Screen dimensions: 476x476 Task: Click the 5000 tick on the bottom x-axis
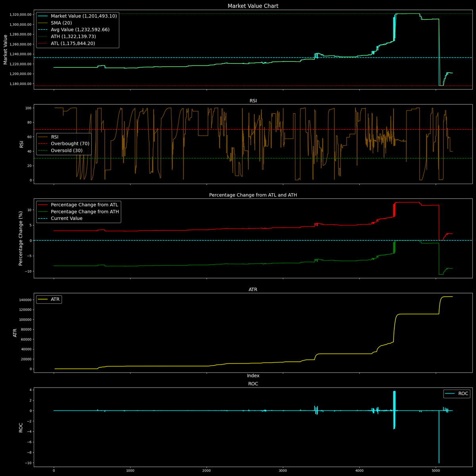[436, 472]
